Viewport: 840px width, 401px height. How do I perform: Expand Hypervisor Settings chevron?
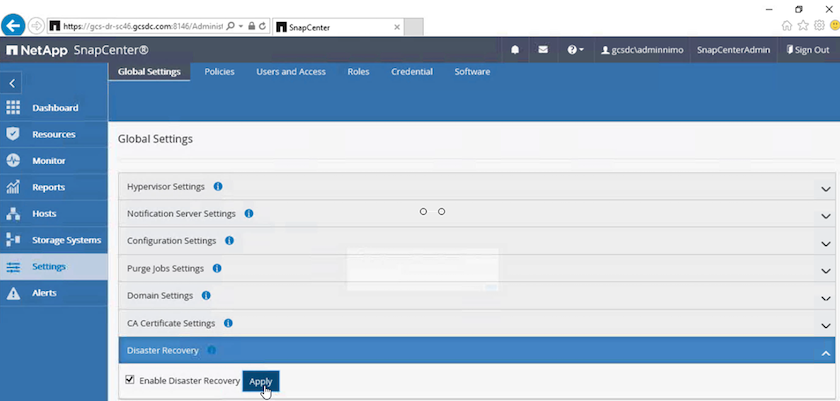pyautogui.click(x=826, y=189)
